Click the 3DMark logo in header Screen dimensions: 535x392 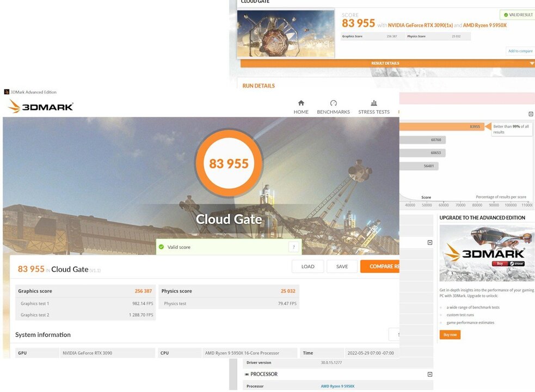(41, 107)
